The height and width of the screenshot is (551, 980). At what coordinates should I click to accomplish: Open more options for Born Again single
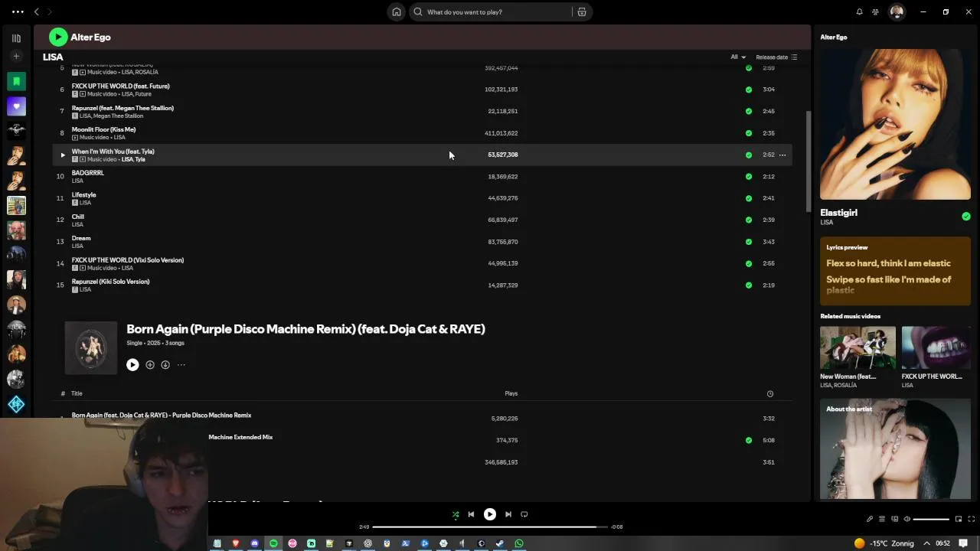[181, 365]
